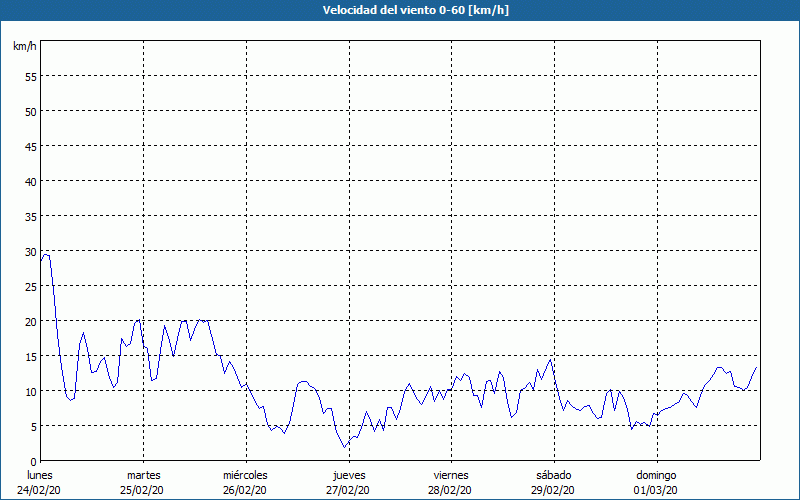This screenshot has width=800, height=500.
Task: Select the 0 value on the y-axis
Action: (x=34, y=462)
